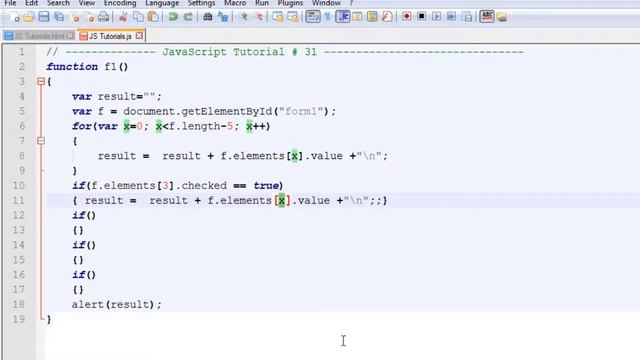
Task: Click the highlighted x inside brackets on line 11
Action: [x=282, y=200]
